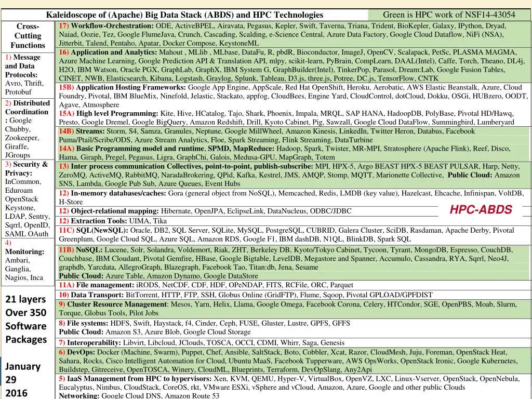Click 'Google BigQuery' in High level Programming
Image resolution: width=532 pixels, height=399 pixels.
click(159, 122)
